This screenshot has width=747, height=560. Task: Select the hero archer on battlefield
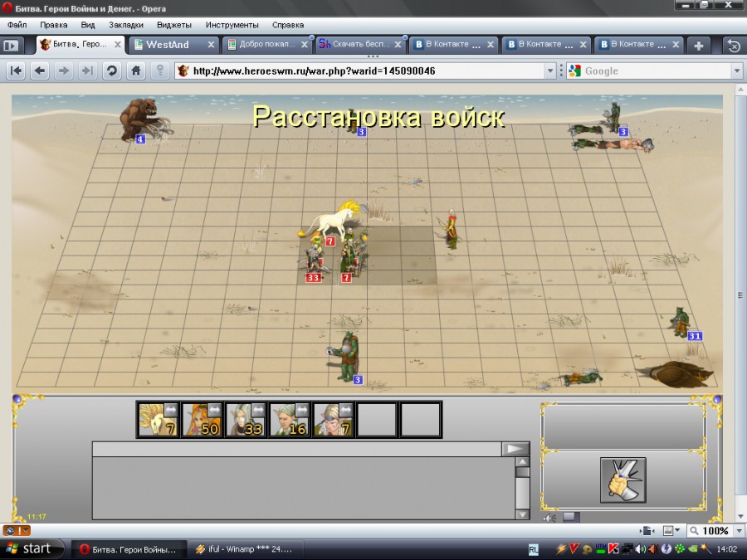click(x=451, y=230)
